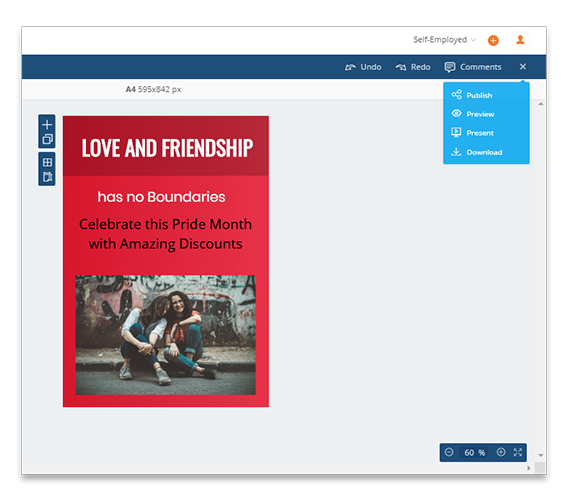The height and width of the screenshot is (497, 562).
Task: Close the editor with X icon
Action: point(523,67)
